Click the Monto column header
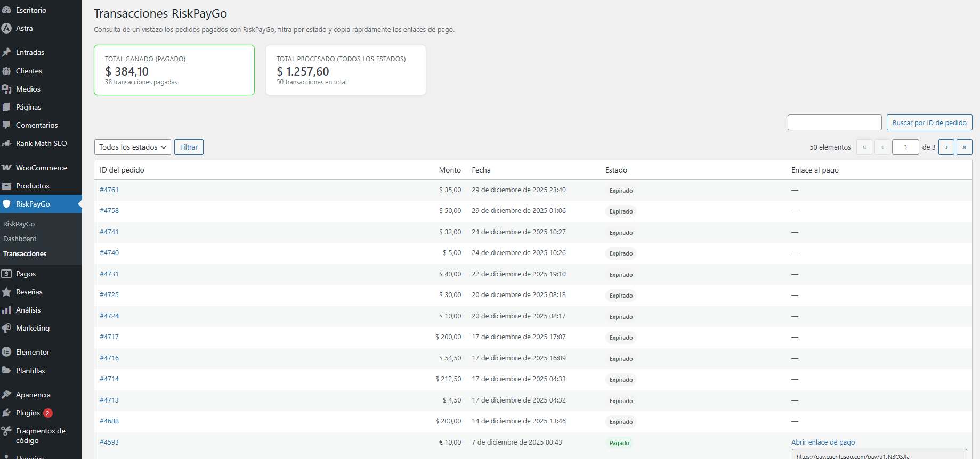Screen dimensions: 980x459 click(x=450, y=170)
